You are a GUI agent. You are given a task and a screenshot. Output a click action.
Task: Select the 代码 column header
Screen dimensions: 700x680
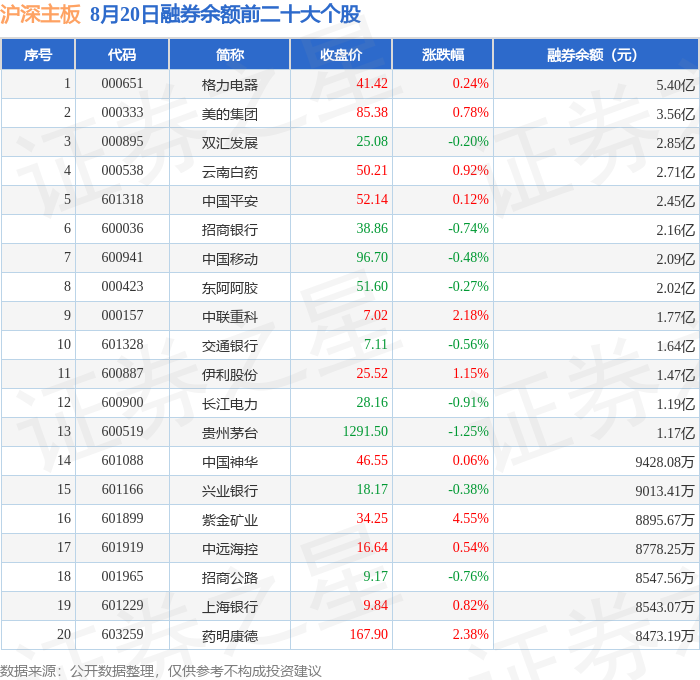tap(122, 54)
